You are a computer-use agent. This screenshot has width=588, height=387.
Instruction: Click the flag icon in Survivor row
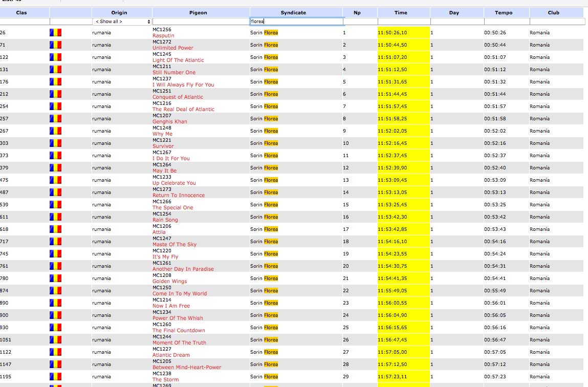coord(55,143)
